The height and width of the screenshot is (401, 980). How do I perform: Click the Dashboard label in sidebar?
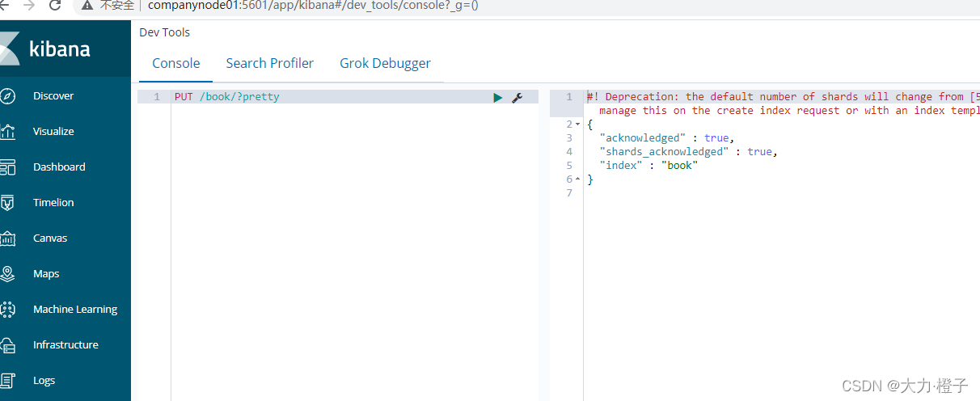coord(59,167)
